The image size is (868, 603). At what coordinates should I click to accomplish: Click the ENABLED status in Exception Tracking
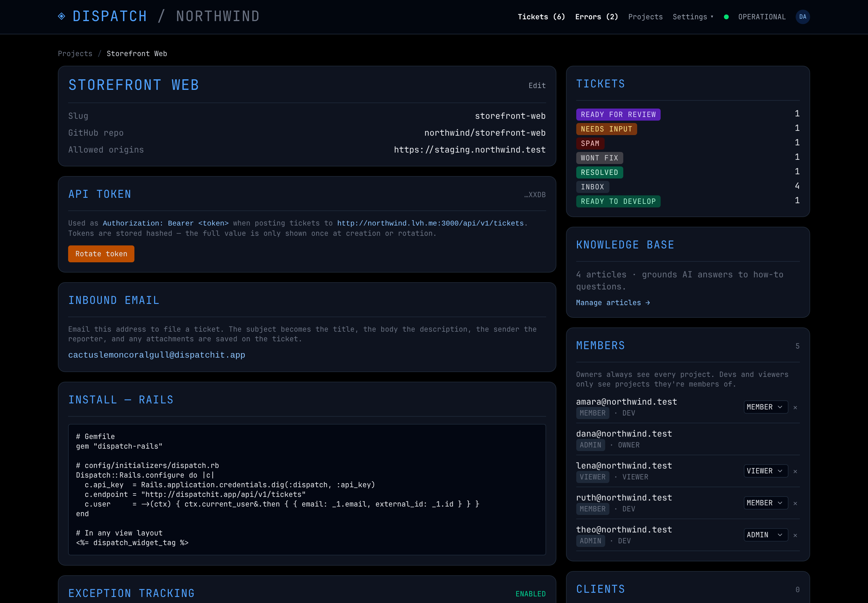point(530,594)
